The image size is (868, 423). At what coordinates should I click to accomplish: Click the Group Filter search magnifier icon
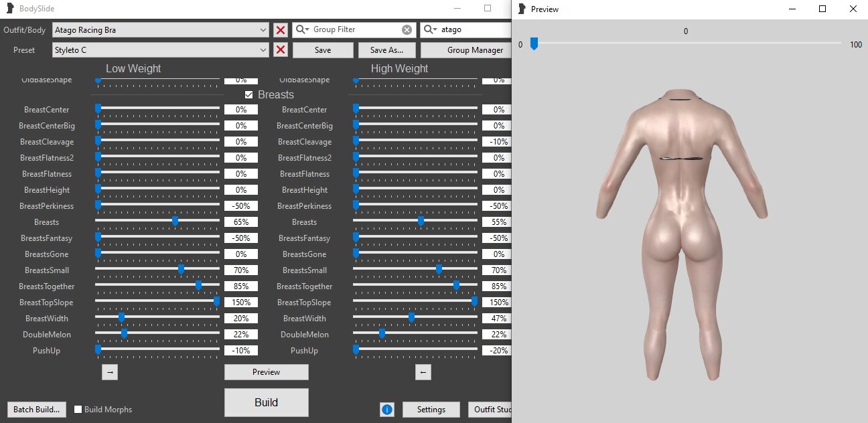tap(301, 30)
